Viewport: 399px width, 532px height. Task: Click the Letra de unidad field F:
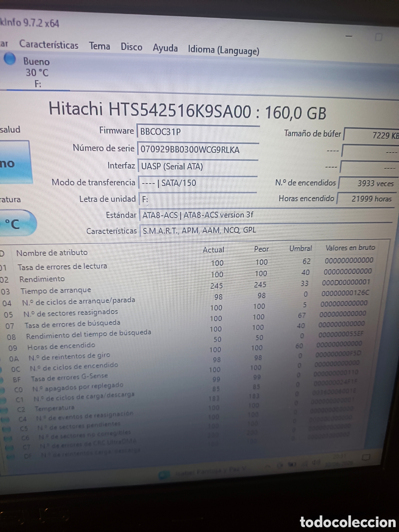[x=198, y=199]
